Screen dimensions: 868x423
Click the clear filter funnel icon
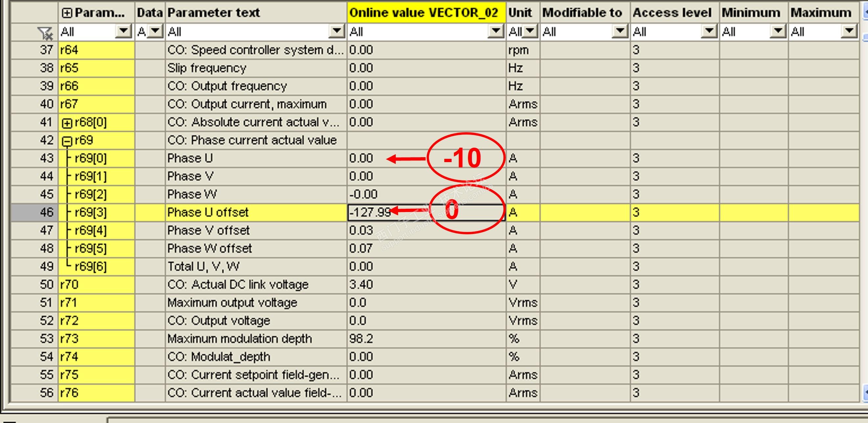45,33
